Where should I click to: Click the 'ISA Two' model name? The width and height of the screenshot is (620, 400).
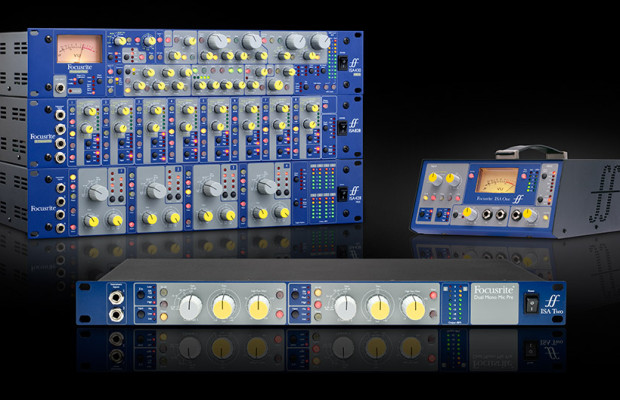coord(552,311)
